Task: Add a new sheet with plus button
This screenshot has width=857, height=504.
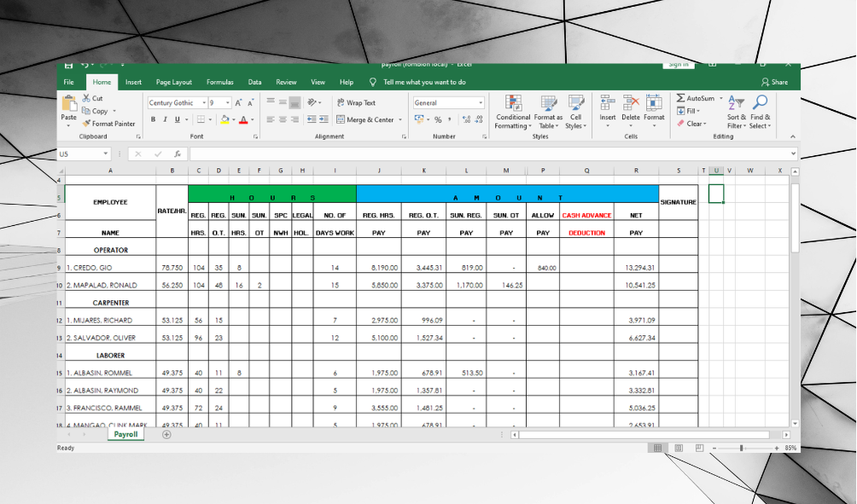Action: pos(166,435)
